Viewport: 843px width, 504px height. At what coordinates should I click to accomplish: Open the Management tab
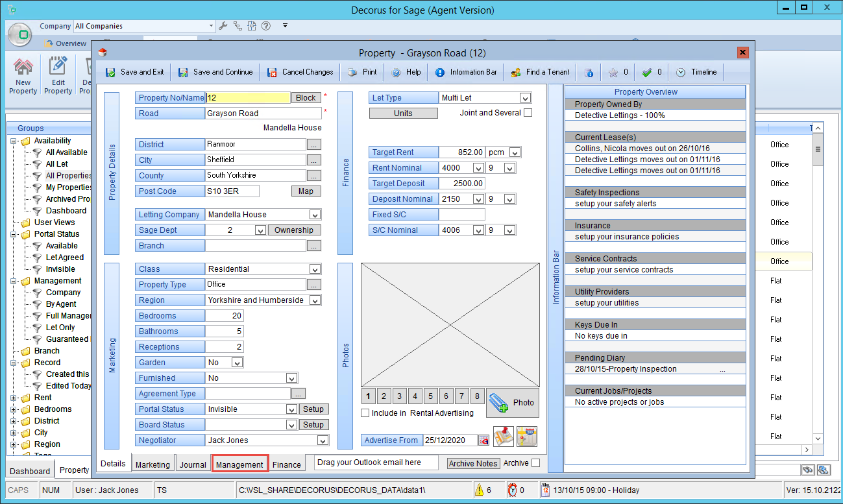(239, 464)
